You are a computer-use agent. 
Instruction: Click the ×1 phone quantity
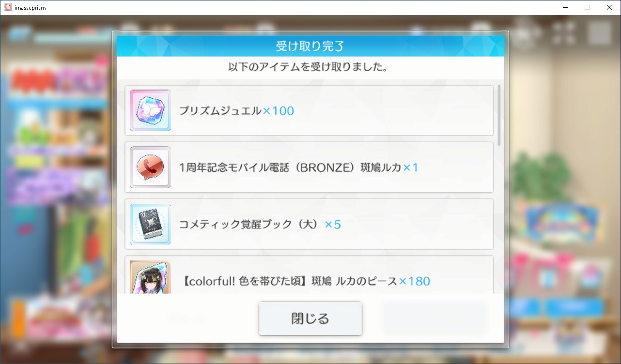[x=411, y=167]
